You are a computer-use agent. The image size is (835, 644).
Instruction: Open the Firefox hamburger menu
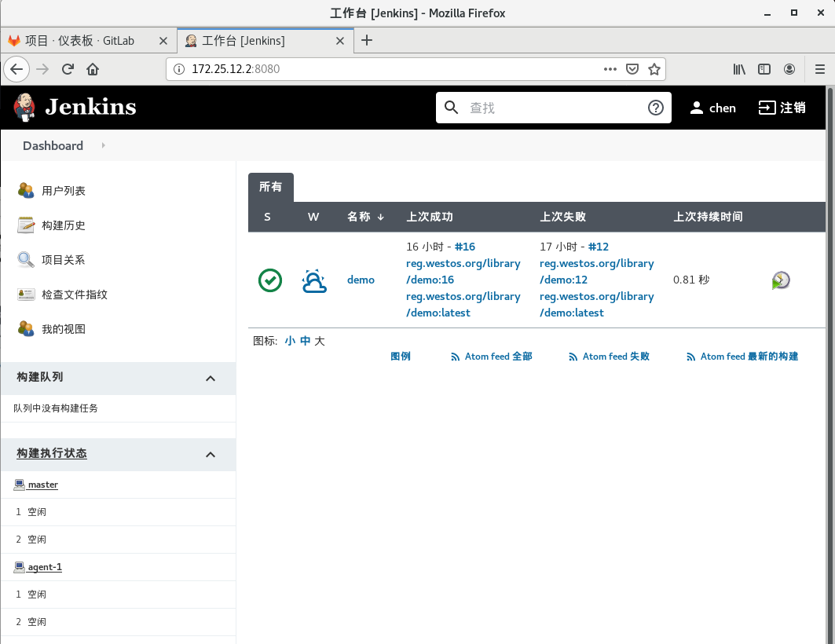(x=820, y=69)
